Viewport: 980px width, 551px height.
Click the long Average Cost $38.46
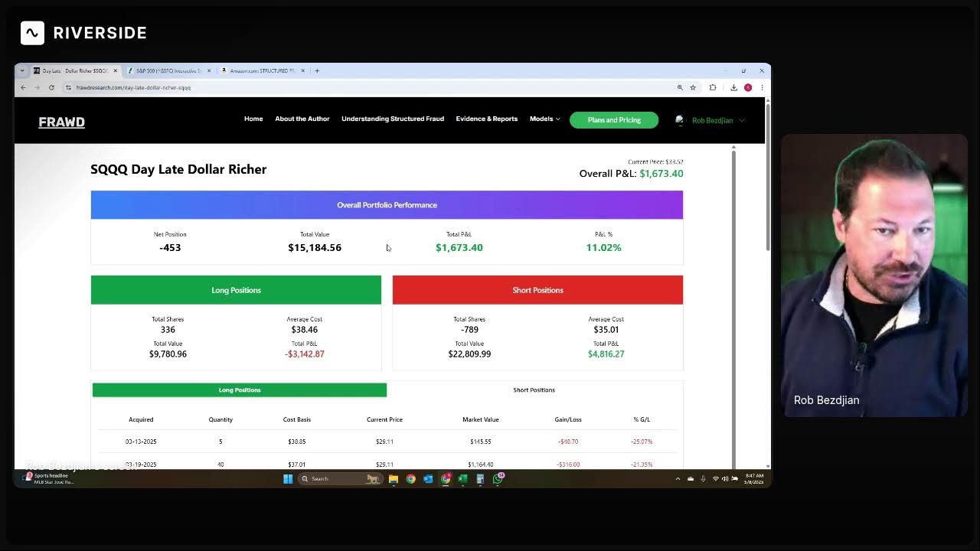(305, 330)
